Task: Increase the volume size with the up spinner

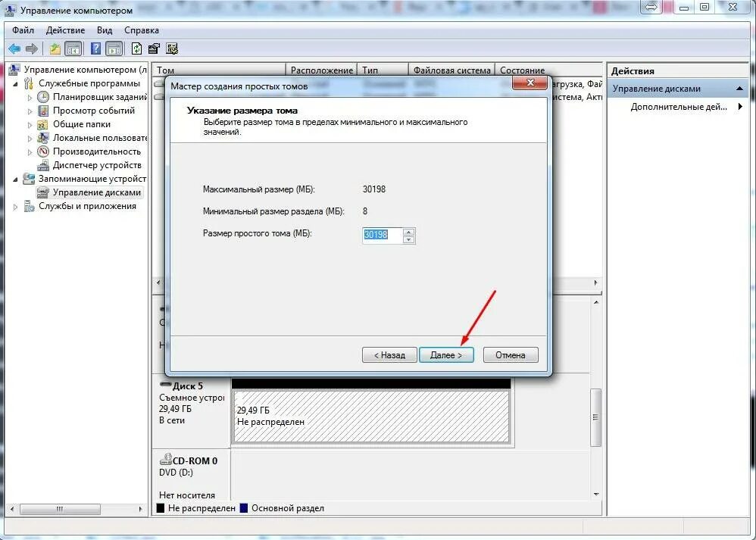Action: [408, 232]
